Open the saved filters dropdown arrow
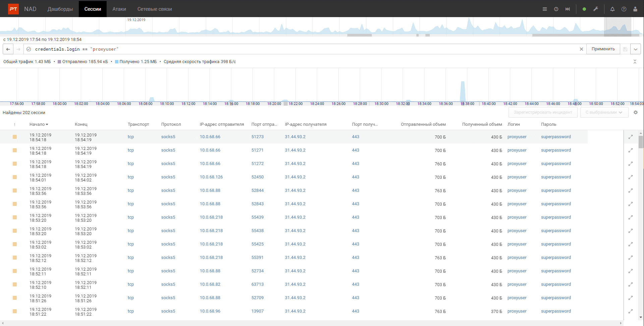This screenshot has height=326, width=644. [636, 49]
